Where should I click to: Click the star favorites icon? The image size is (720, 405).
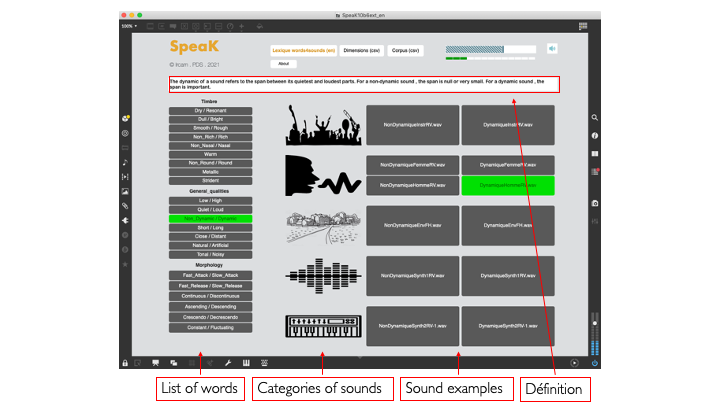(x=125, y=264)
